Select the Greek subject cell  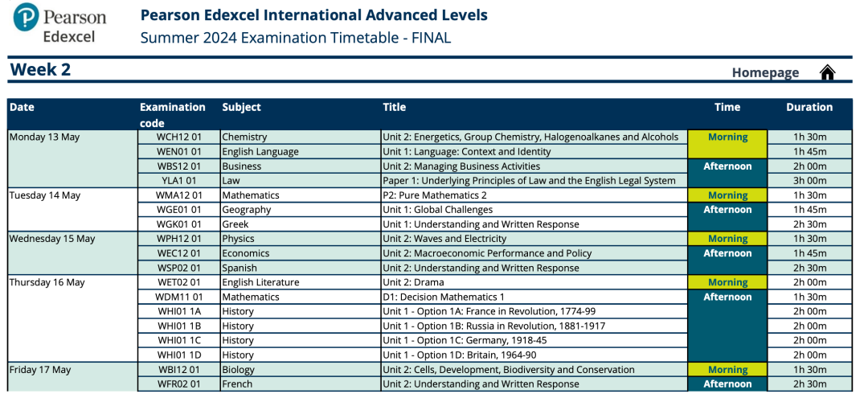pos(301,224)
